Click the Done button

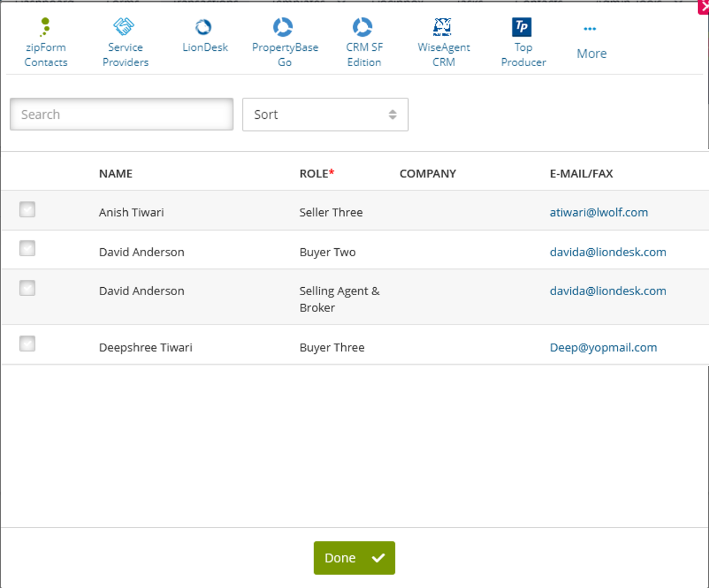(354, 557)
